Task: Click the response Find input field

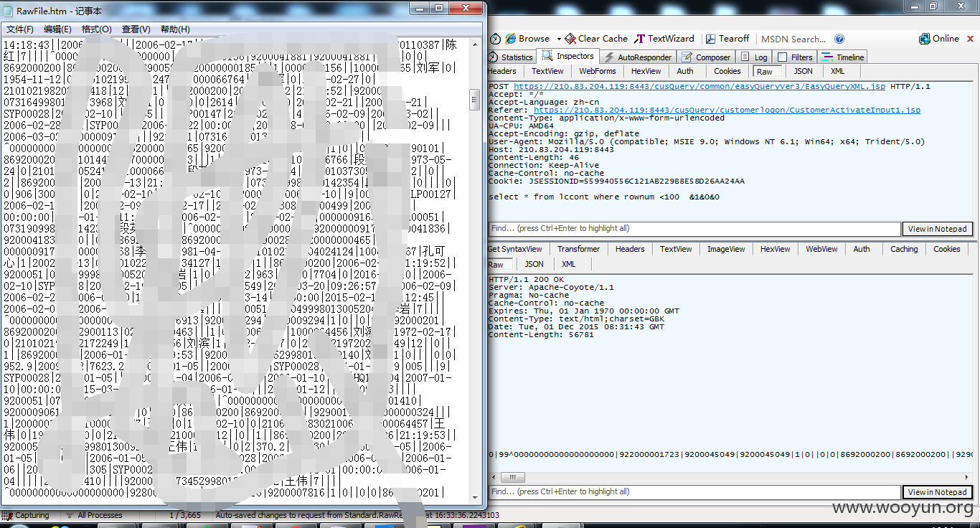Action: (x=694, y=492)
